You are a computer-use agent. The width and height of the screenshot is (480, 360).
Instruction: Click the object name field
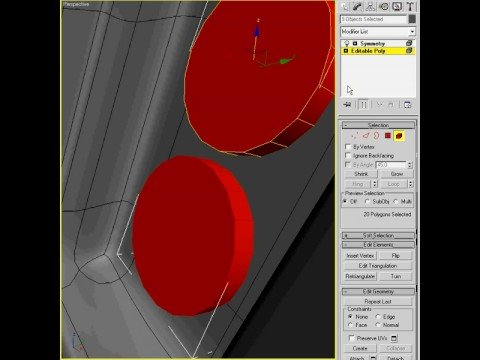pyautogui.click(x=373, y=19)
